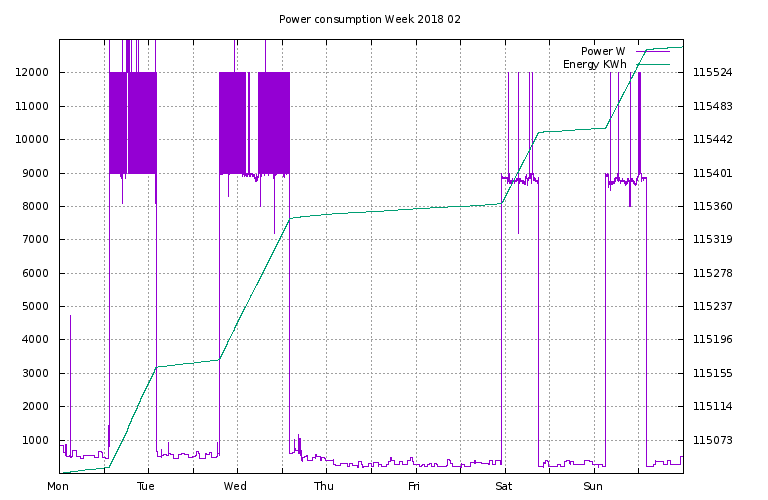Image resolution: width=768 pixels, height=500 pixels.
Task: Click the left axis value 2000
Action: 35,406
